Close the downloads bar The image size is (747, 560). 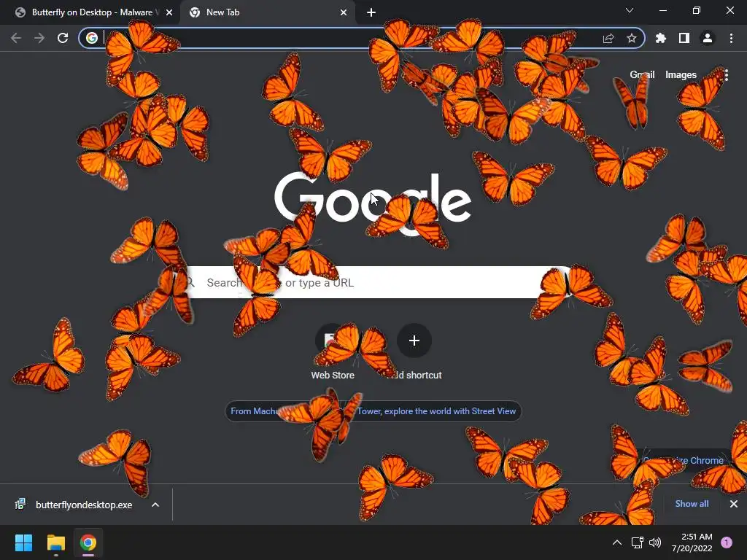pos(734,504)
